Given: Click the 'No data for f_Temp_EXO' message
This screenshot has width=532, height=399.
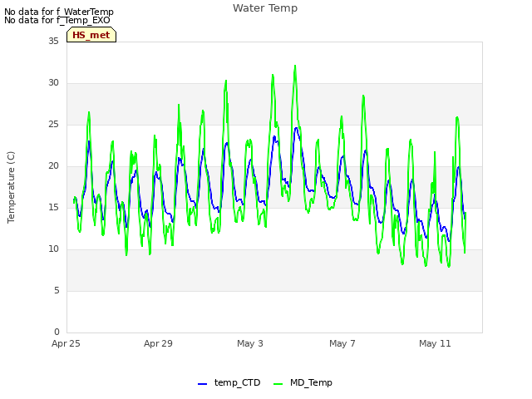Looking at the screenshot, I should pos(57,20).
